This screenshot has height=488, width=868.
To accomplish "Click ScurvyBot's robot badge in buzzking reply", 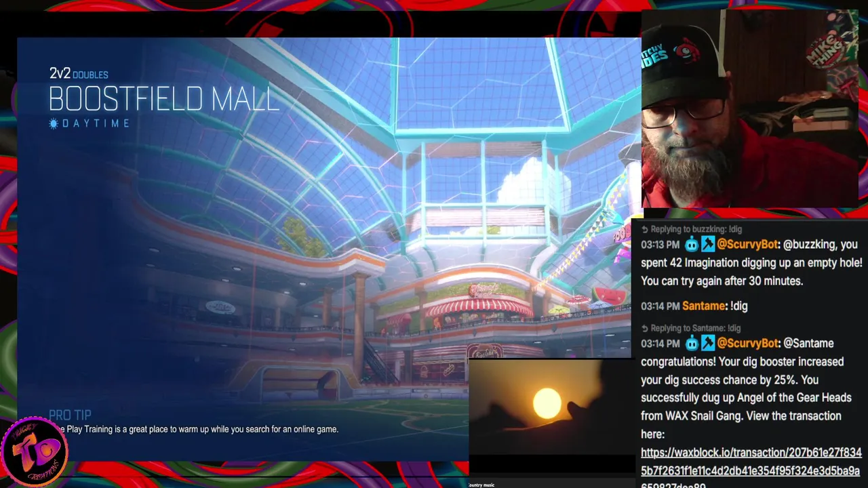I will pos(691,245).
